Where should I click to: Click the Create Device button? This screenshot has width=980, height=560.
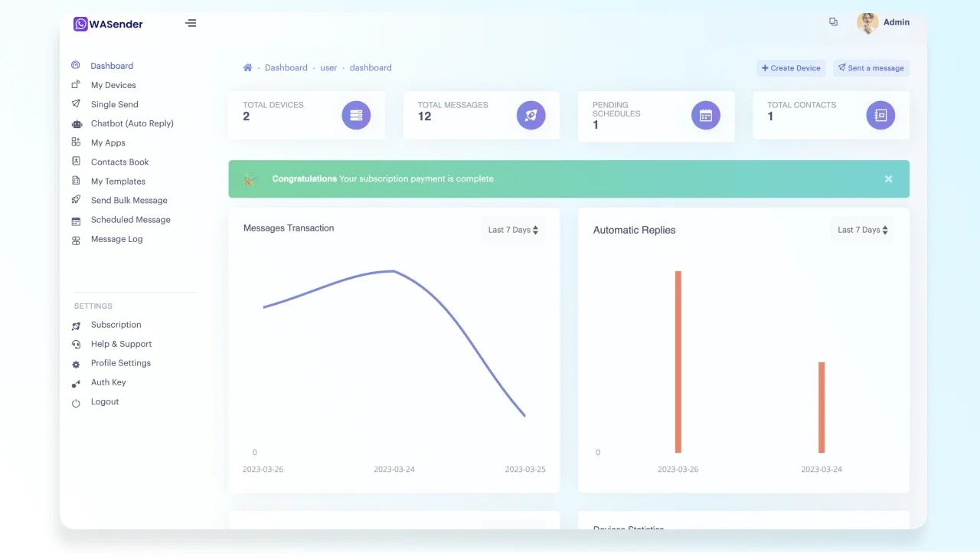792,68
